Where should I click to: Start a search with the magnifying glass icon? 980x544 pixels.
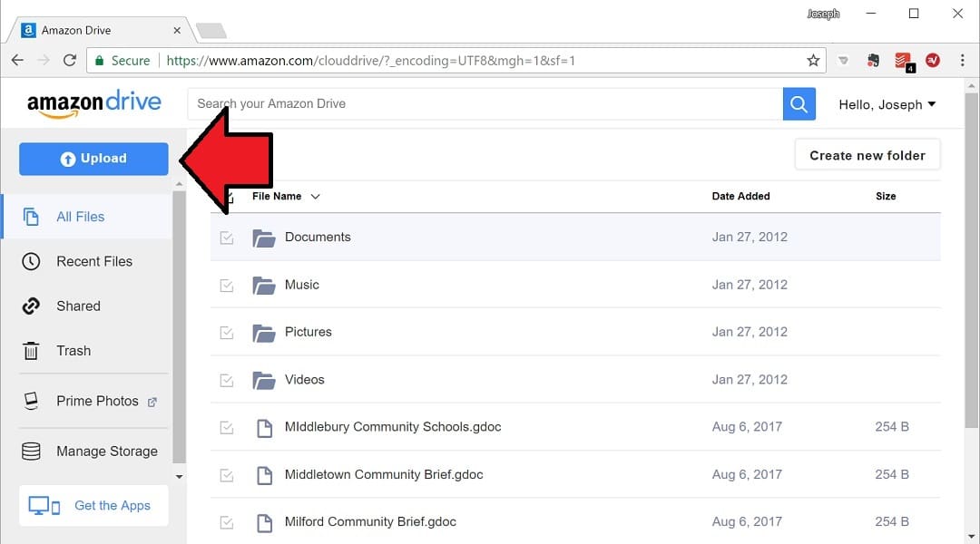pyautogui.click(x=798, y=103)
